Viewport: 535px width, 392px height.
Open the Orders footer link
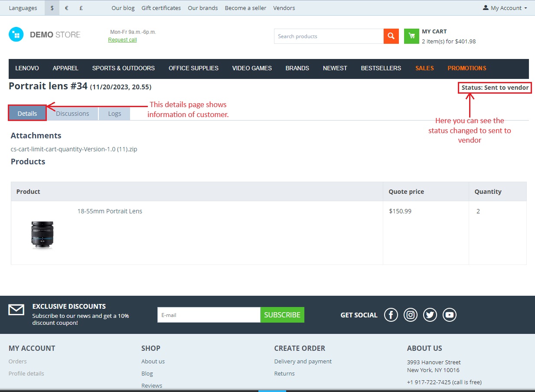[x=18, y=361]
